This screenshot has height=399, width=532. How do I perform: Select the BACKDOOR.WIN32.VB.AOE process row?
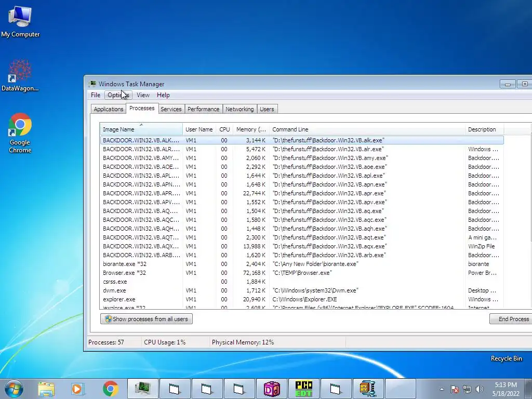pyautogui.click(x=302, y=167)
